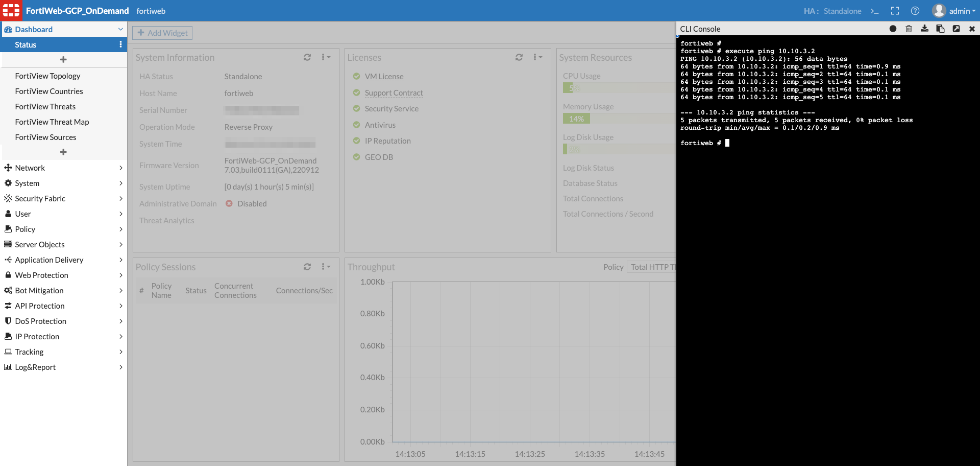Click the Security Fabric icon in sidebar
Screen dimensions: 980x466
[x=8, y=198]
